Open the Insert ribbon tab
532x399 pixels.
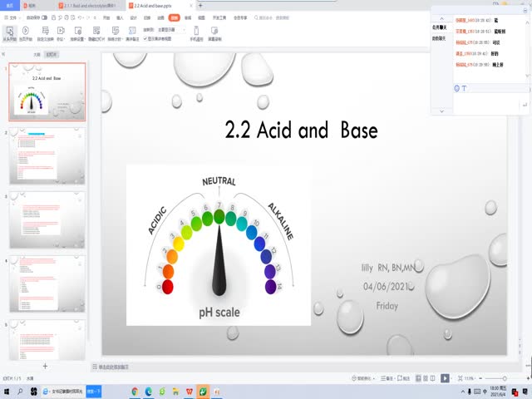pos(120,17)
